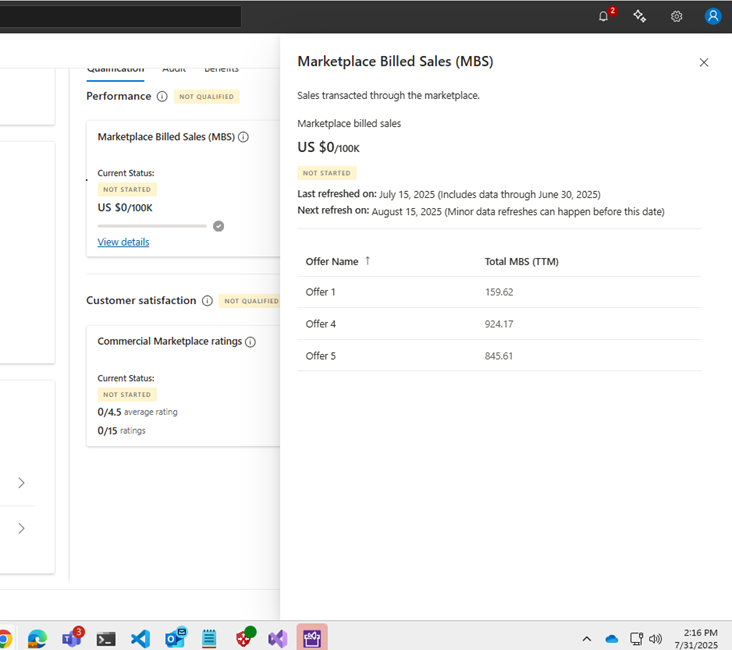Open the Notepad app from the taskbar

(209, 639)
